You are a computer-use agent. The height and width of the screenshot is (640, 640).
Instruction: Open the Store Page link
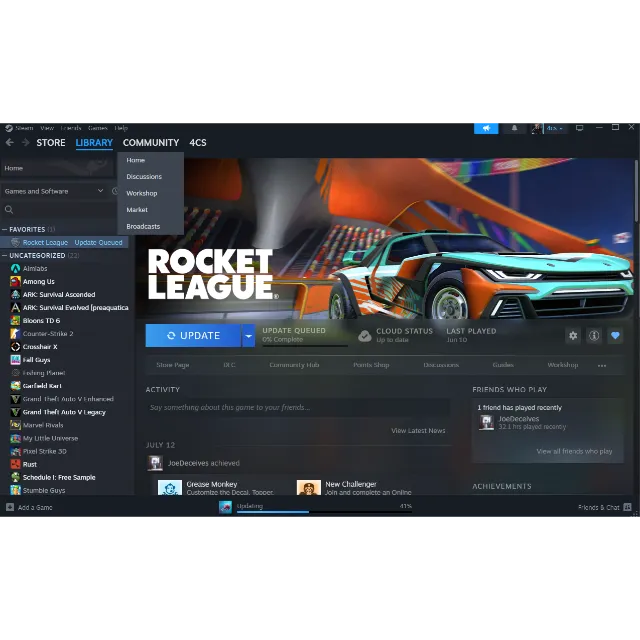coord(173,365)
